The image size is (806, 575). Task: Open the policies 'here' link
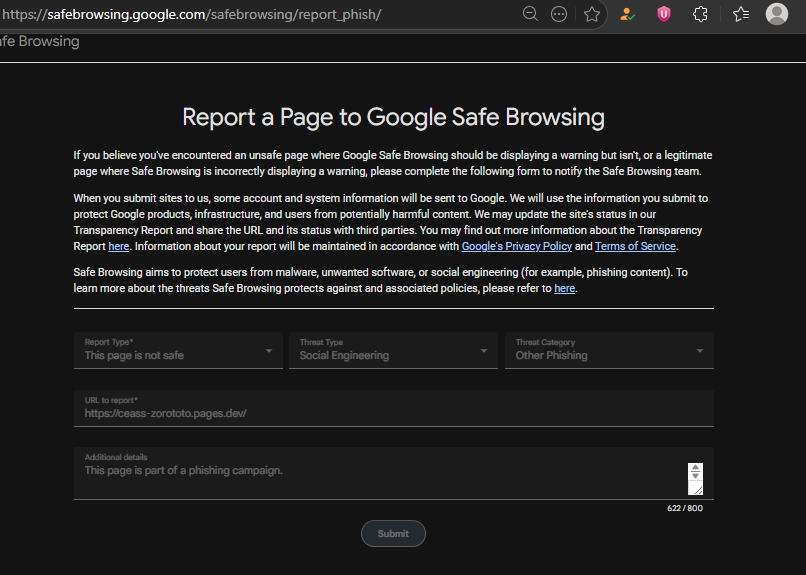[564, 288]
